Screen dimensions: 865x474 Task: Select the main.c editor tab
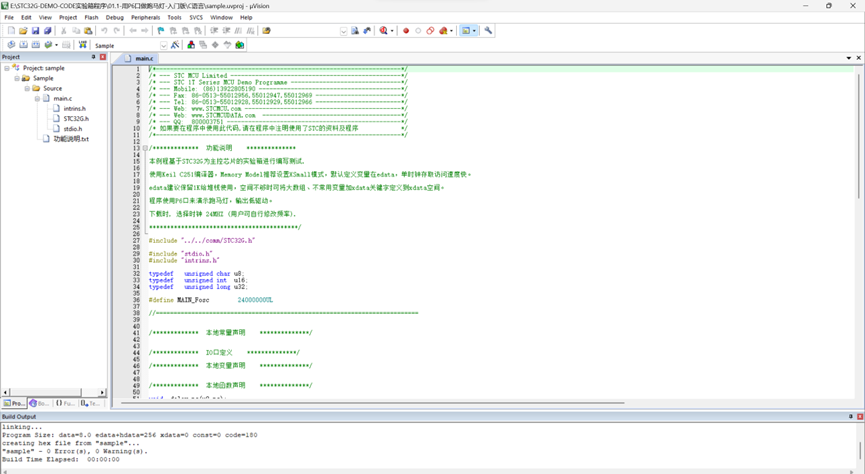[140, 58]
